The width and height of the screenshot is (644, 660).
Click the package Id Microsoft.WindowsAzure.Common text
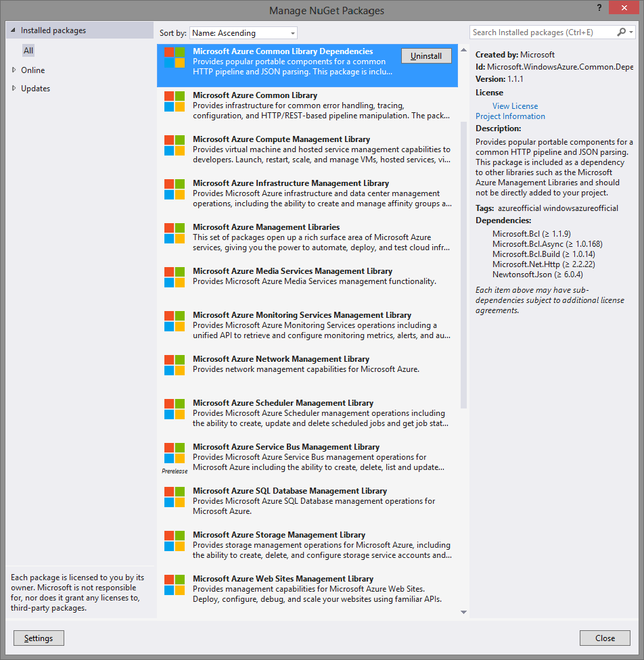[x=554, y=67]
